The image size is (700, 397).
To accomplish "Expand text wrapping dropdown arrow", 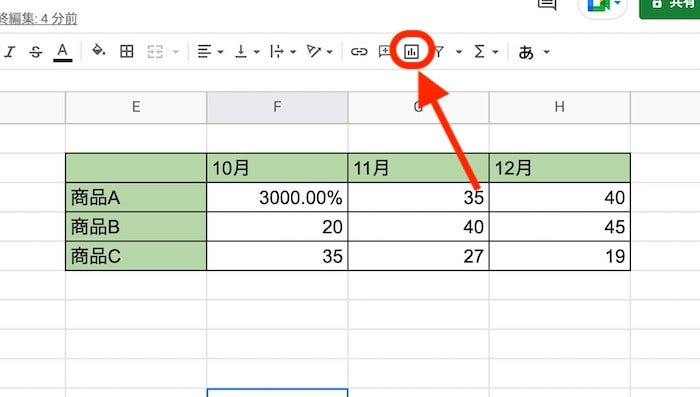I will (x=293, y=52).
